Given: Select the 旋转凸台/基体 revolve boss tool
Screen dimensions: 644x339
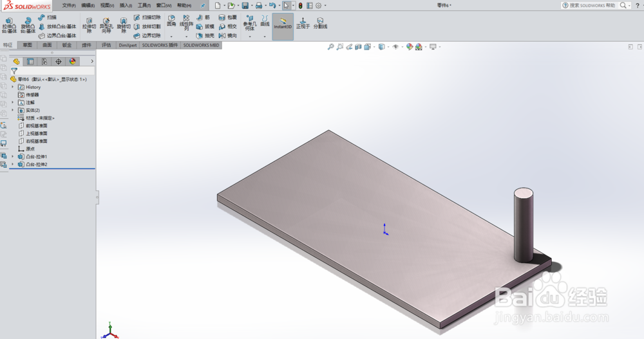Looking at the screenshot, I should 28,25.
